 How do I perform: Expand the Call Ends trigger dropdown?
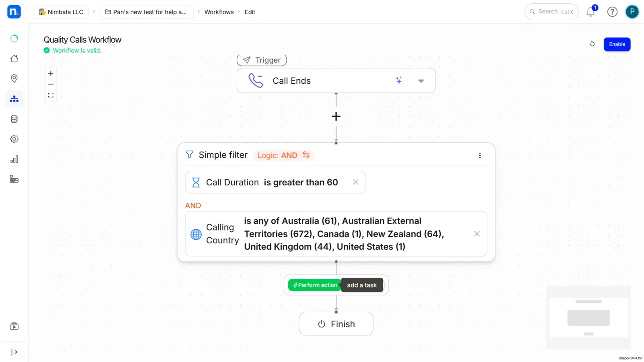coord(421,81)
